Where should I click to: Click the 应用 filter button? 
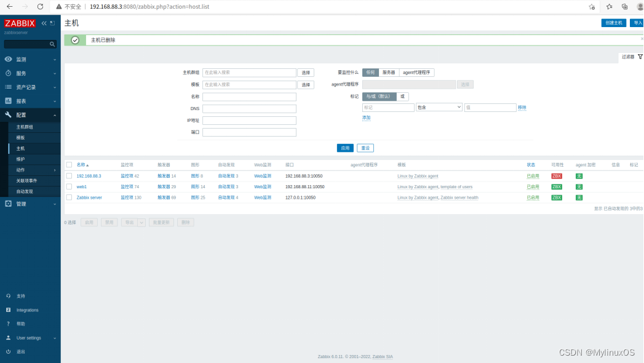[345, 148]
